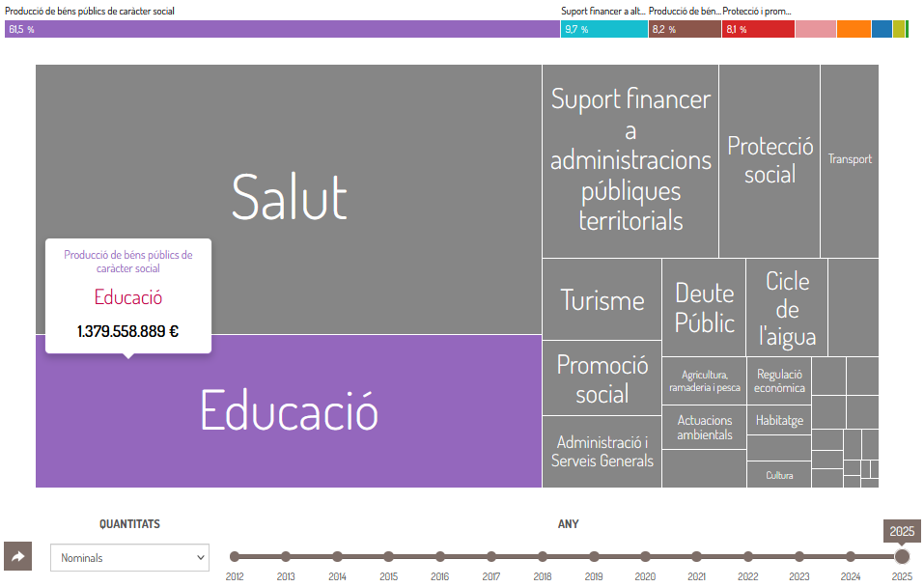Select the 2024 timeline point

[x=851, y=556]
